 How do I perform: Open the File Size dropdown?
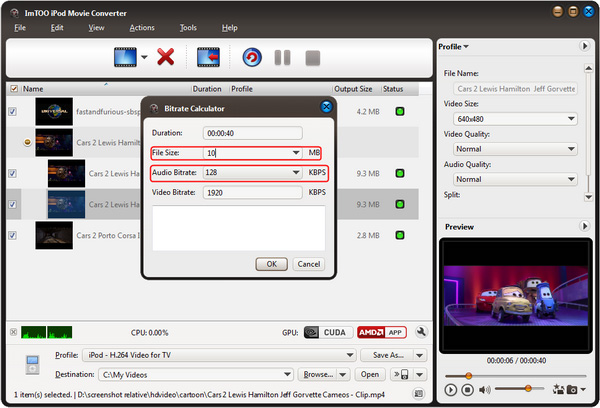click(296, 153)
